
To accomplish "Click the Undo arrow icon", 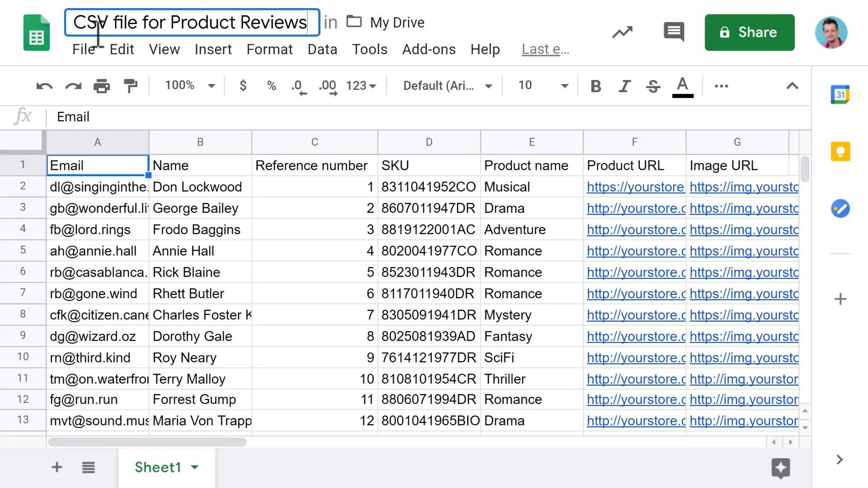I will click(x=44, y=86).
